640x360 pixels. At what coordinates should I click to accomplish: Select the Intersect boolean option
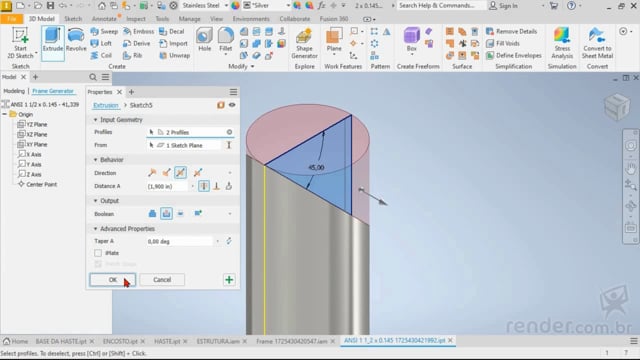(x=180, y=213)
